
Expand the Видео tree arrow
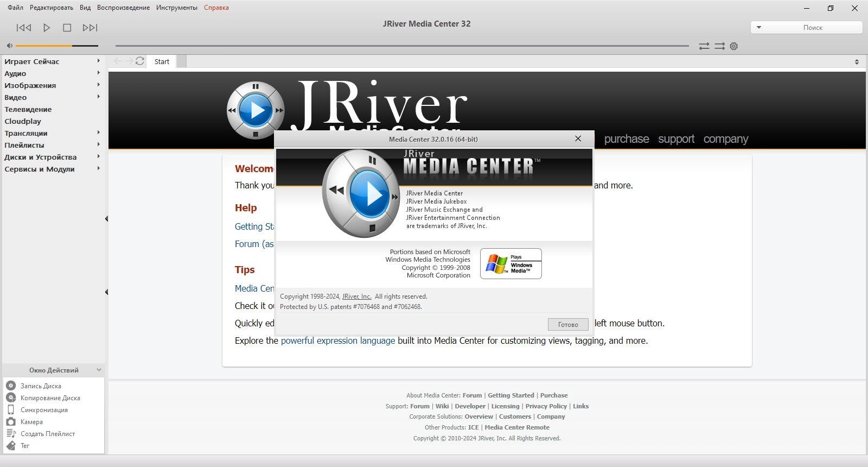pyautogui.click(x=98, y=97)
